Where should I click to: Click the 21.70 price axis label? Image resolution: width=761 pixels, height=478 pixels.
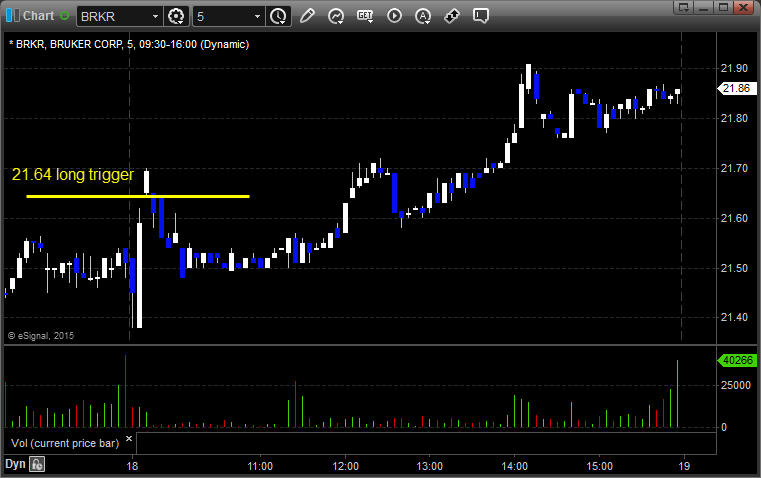click(x=734, y=168)
